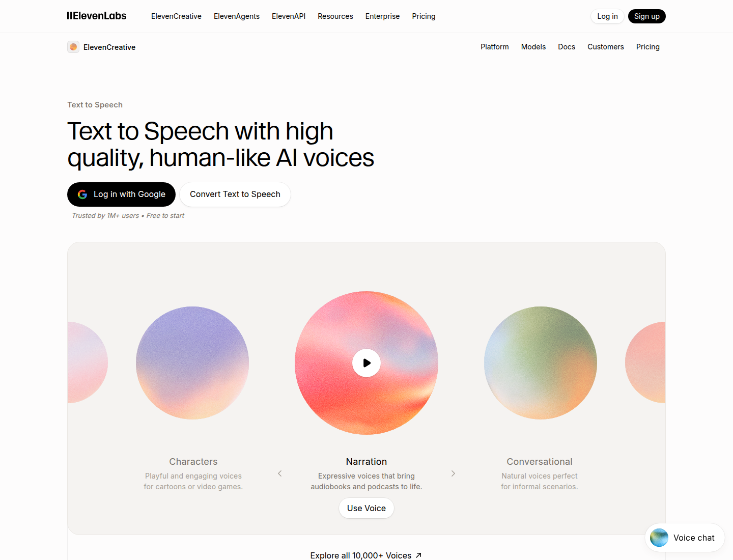Open the ElevenAgents menu
733x560 pixels.
237,16
